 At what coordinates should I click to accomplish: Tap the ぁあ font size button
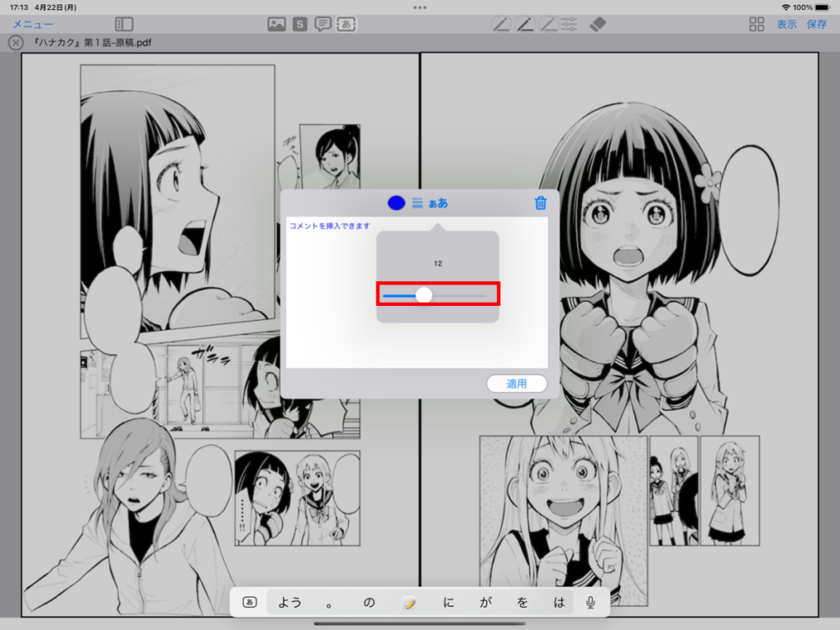click(438, 203)
